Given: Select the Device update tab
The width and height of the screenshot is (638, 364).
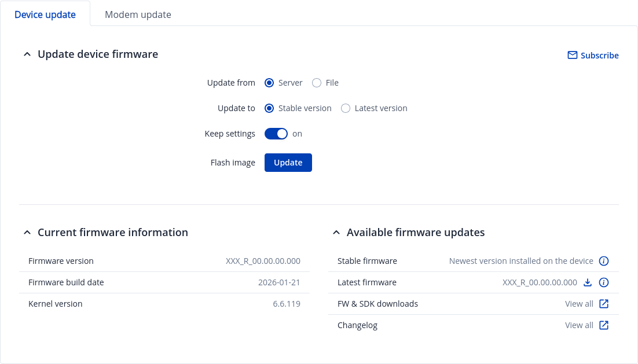Looking at the screenshot, I should click(x=45, y=14).
